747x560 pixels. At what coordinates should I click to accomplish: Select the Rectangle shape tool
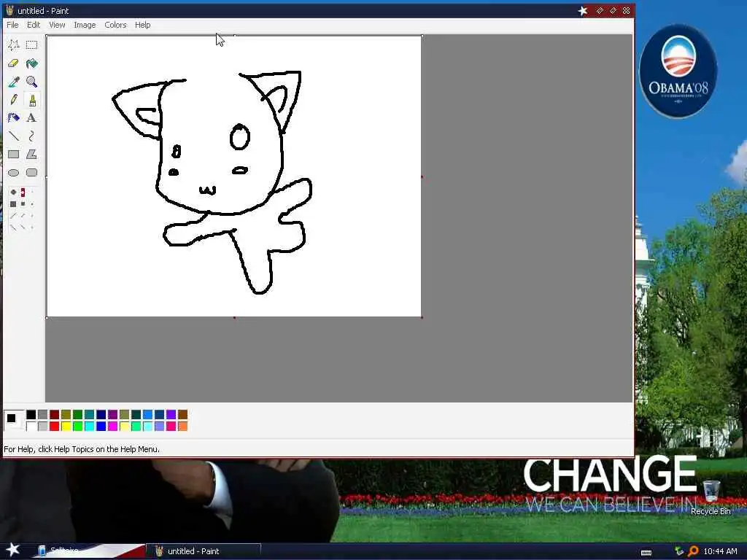click(x=13, y=155)
